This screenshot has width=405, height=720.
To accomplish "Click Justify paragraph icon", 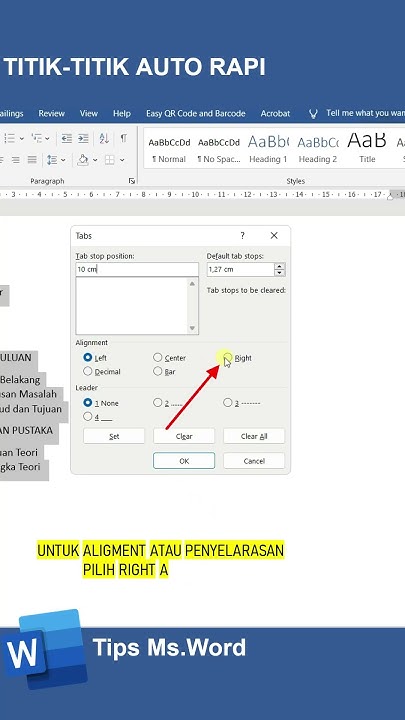I will (x=32, y=160).
